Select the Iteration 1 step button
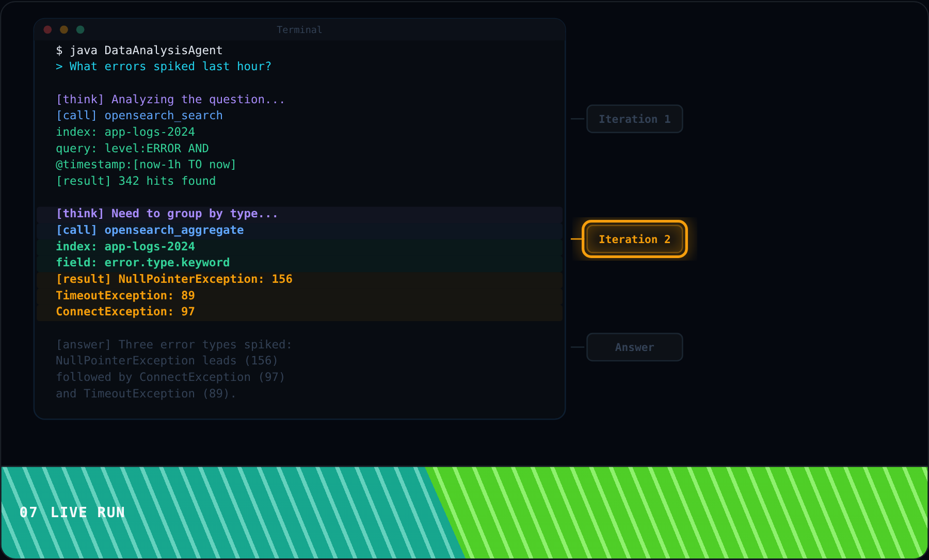 pyautogui.click(x=635, y=119)
